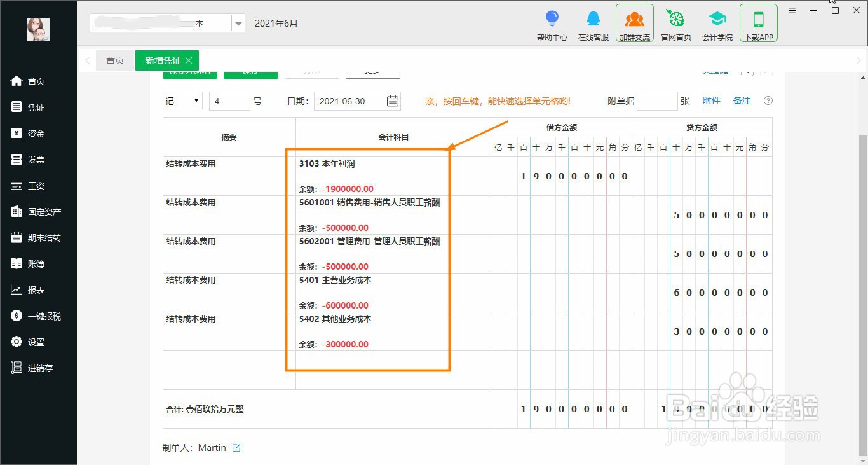868x465 pixels.
Task: Click the user avatar picture
Action: coord(38,29)
